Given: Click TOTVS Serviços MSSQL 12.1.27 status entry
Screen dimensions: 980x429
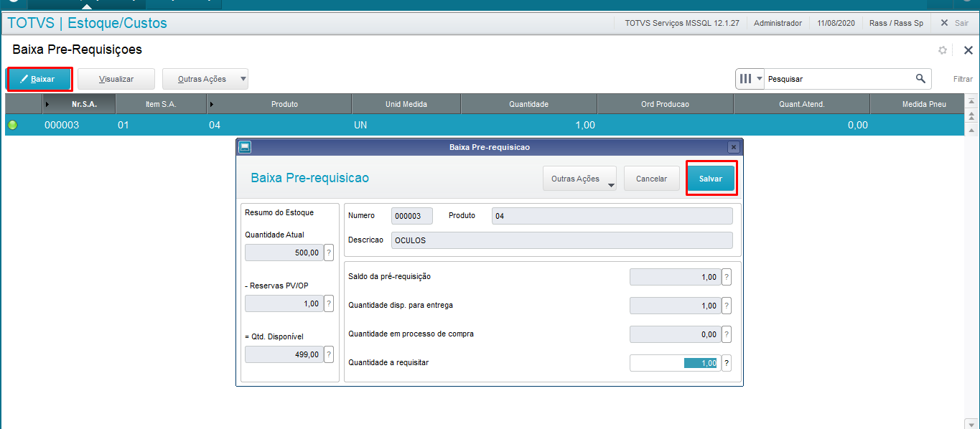Looking at the screenshot, I should [x=681, y=23].
